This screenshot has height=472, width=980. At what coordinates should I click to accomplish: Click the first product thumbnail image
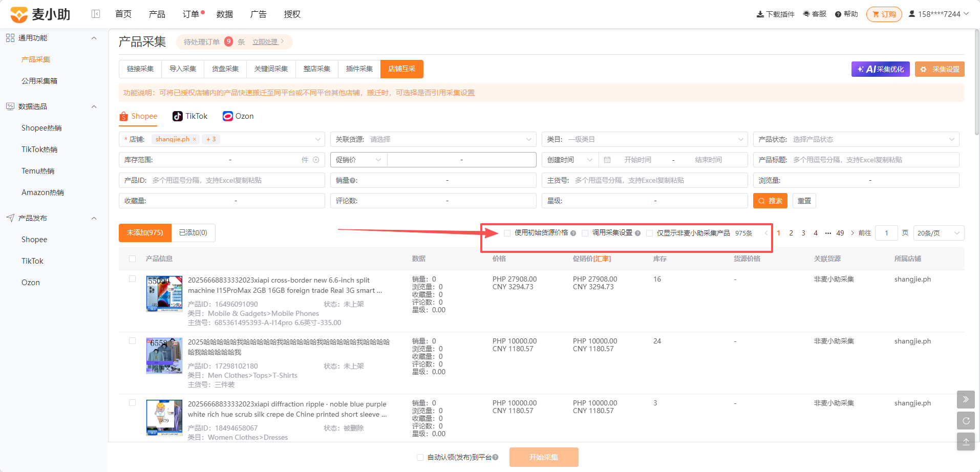(164, 294)
